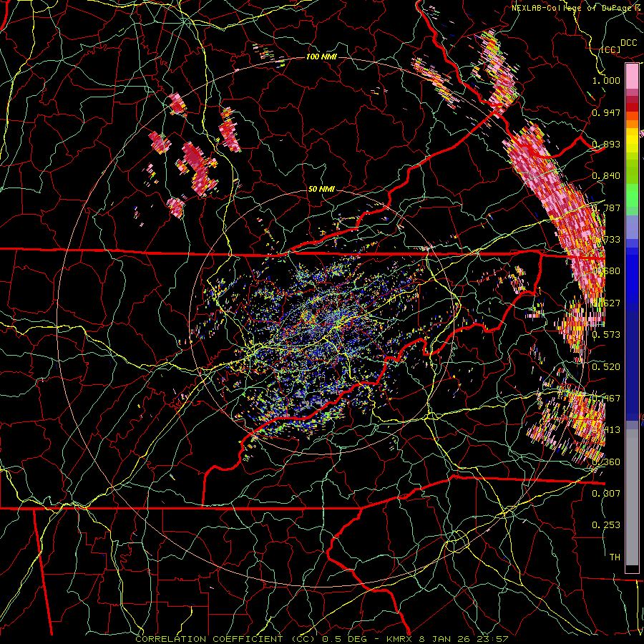Viewport: 644px width, 644px height.
Task: Click the DCC product label above legend
Action: coord(628,43)
